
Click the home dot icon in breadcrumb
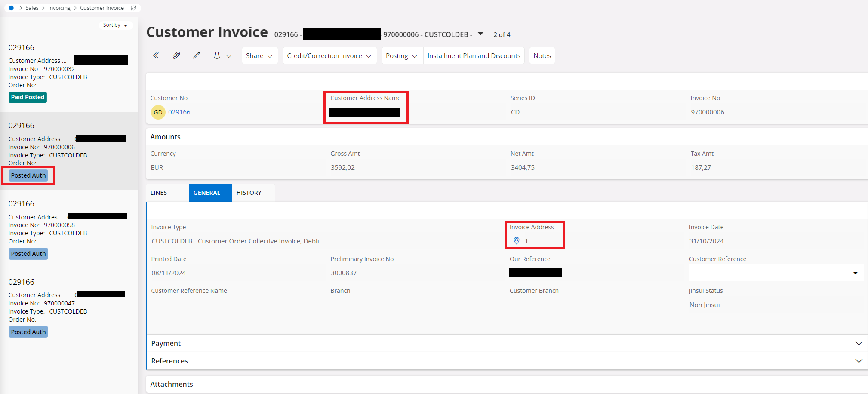(x=11, y=8)
